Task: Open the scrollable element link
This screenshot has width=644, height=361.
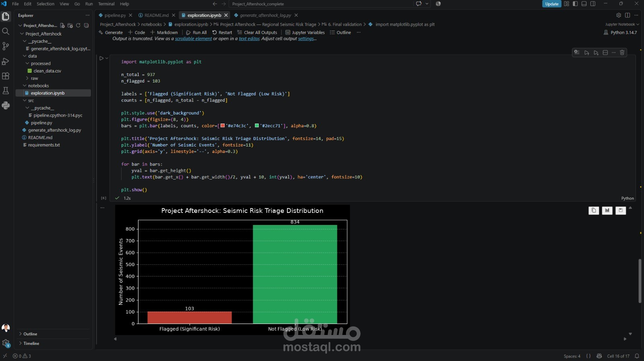Action: coord(193,39)
